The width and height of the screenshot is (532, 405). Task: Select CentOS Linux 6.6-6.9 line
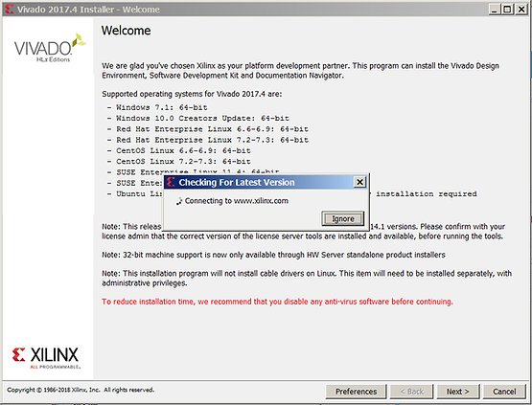click(179, 151)
